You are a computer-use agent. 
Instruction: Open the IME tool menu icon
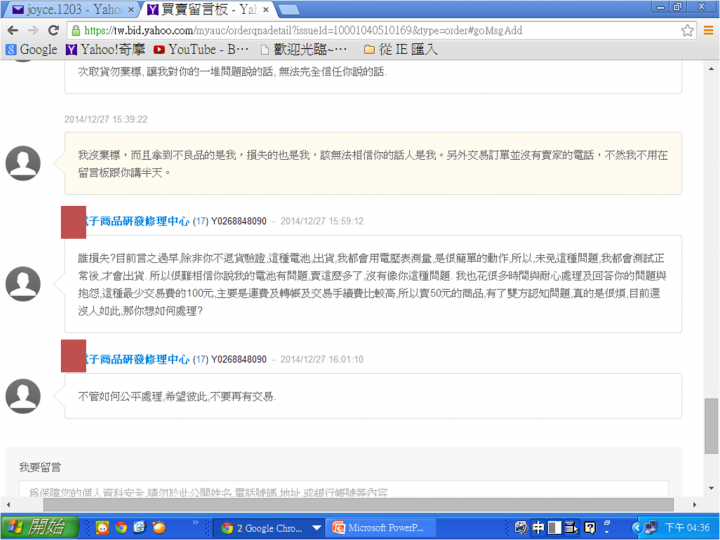coord(571,528)
